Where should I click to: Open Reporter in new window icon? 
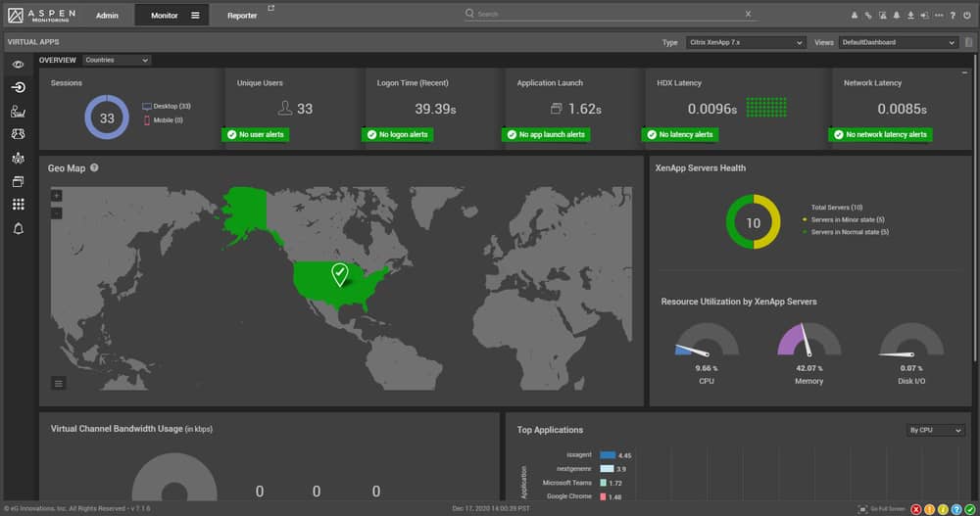[270, 8]
